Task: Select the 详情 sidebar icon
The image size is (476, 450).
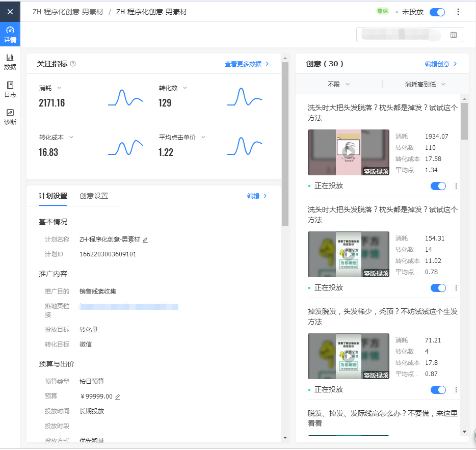Action: (10, 35)
